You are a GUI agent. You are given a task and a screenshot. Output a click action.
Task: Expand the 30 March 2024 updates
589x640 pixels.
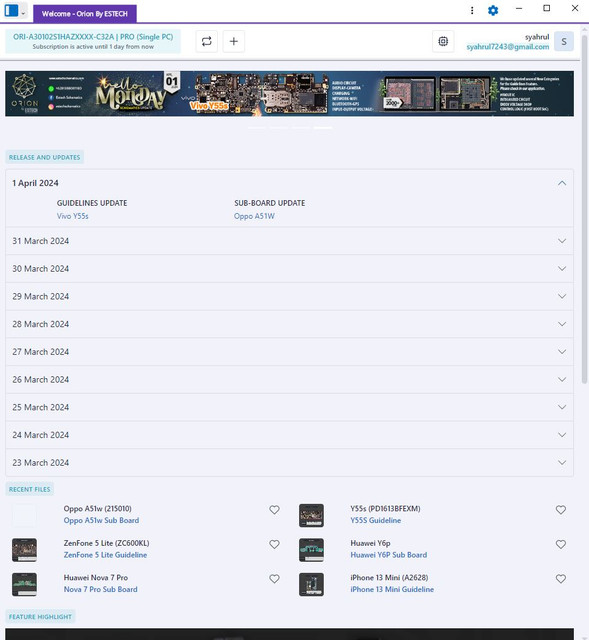(x=289, y=269)
